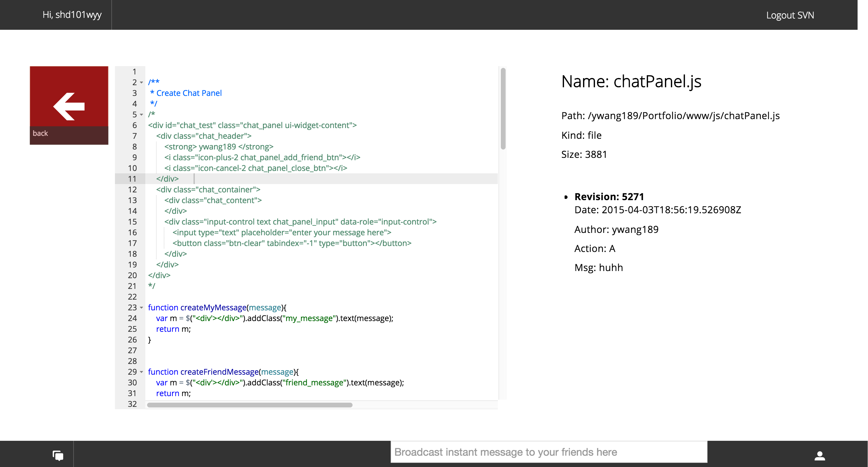Click the icon-cancel-2 code on line 10
This screenshot has height=467, width=868.
click(255, 168)
